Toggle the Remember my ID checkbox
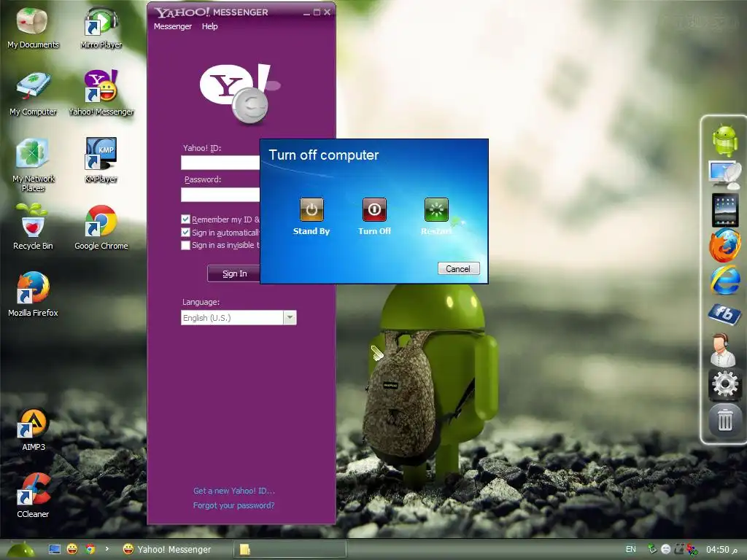This screenshot has width=747, height=560. pos(186,219)
